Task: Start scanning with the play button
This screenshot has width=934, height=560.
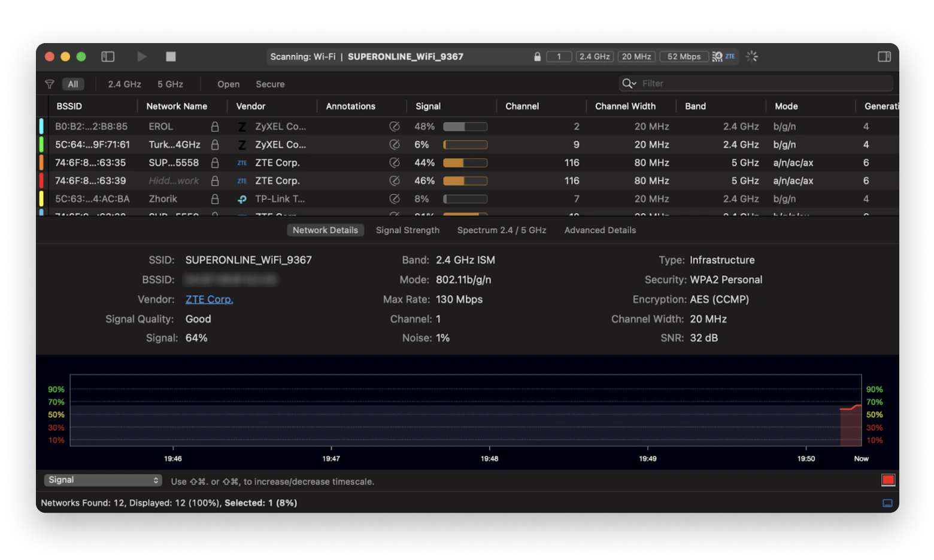Action: [x=142, y=56]
